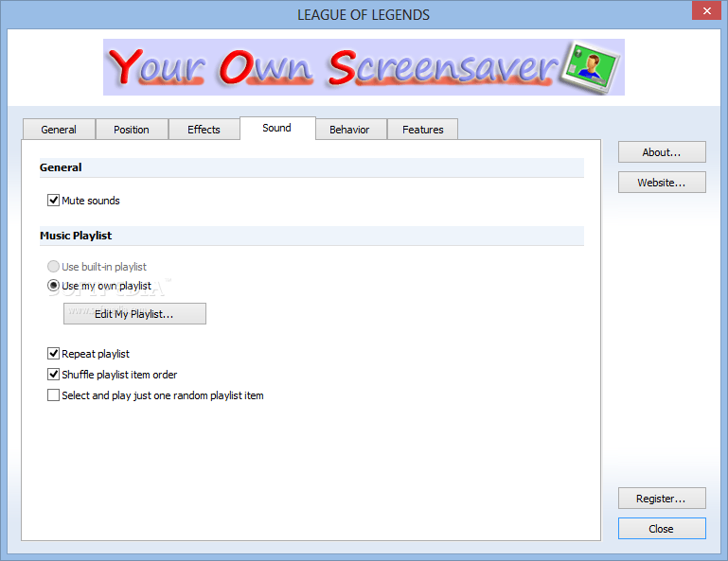Click the Music Playlist section heading
The height and width of the screenshot is (561, 728).
[76, 236]
